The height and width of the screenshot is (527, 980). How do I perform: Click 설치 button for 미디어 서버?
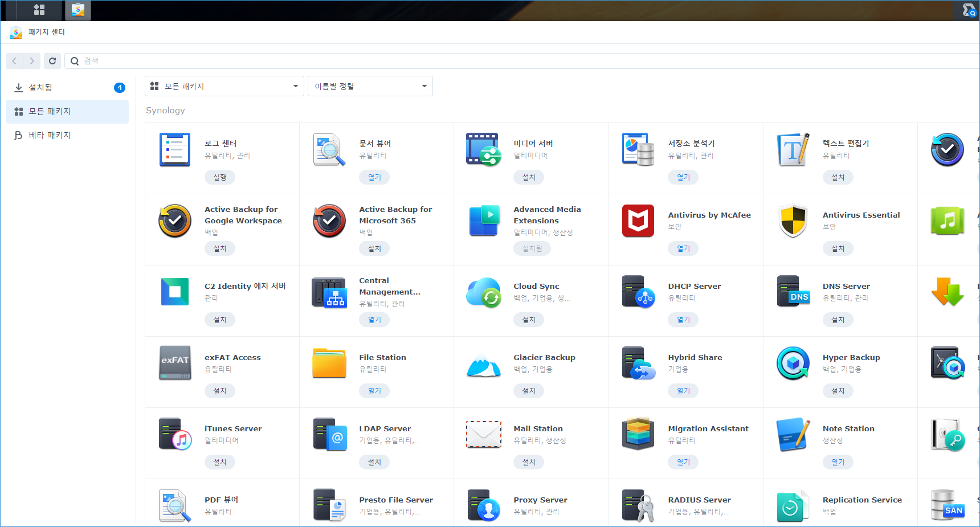pyautogui.click(x=529, y=177)
